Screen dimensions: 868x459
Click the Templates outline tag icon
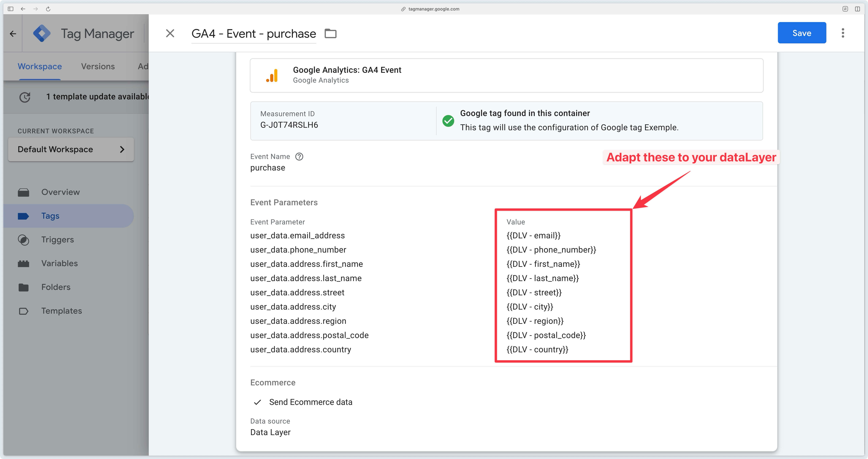tap(23, 311)
